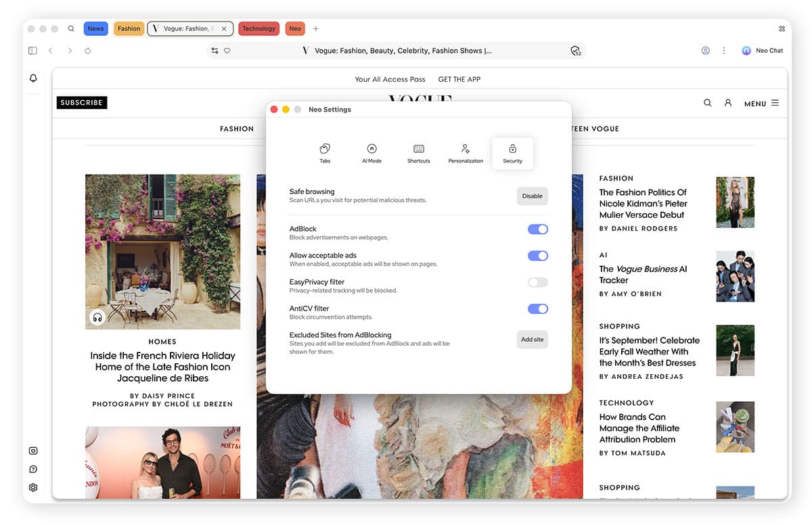Open Your All Access Pass link
The width and height of the screenshot is (812, 525).
[390, 79]
